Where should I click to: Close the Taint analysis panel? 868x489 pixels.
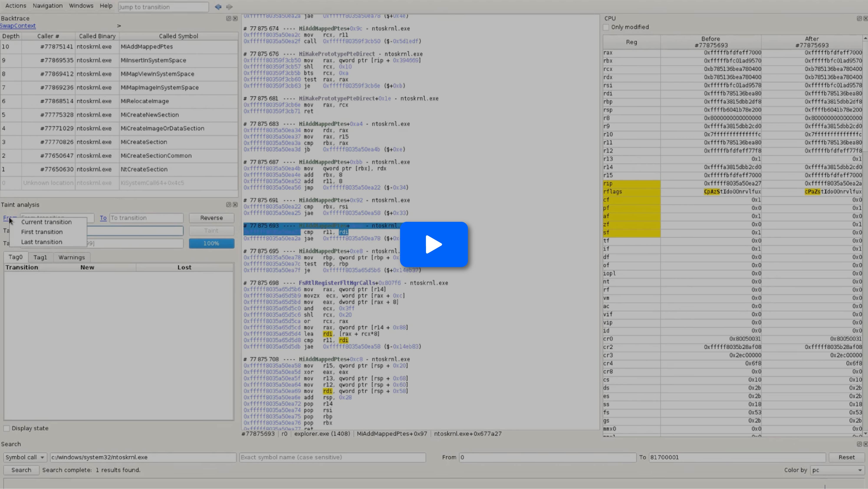pyautogui.click(x=235, y=205)
